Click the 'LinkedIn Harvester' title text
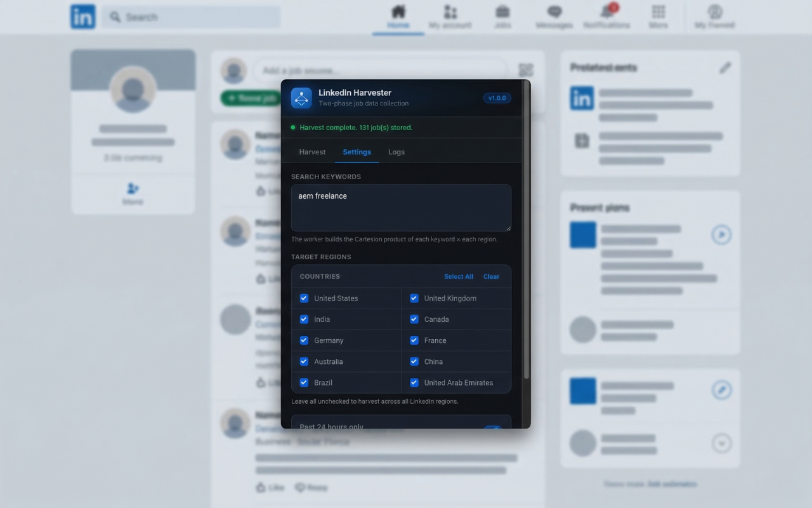The height and width of the screenshot is (508, 812). (x=355, y=93)
